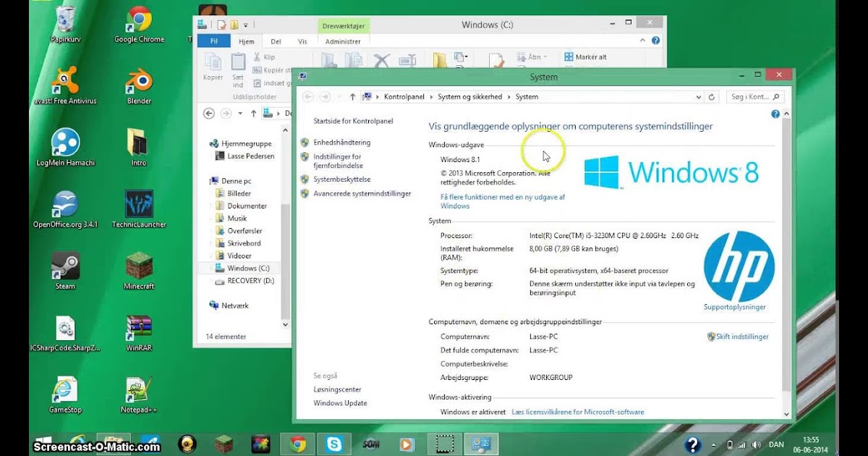The width and height of the screenshot is (868, 456).
Task: Expand arrow after Kontrolpanel in breadcrumb
Action: coord(431,97)
